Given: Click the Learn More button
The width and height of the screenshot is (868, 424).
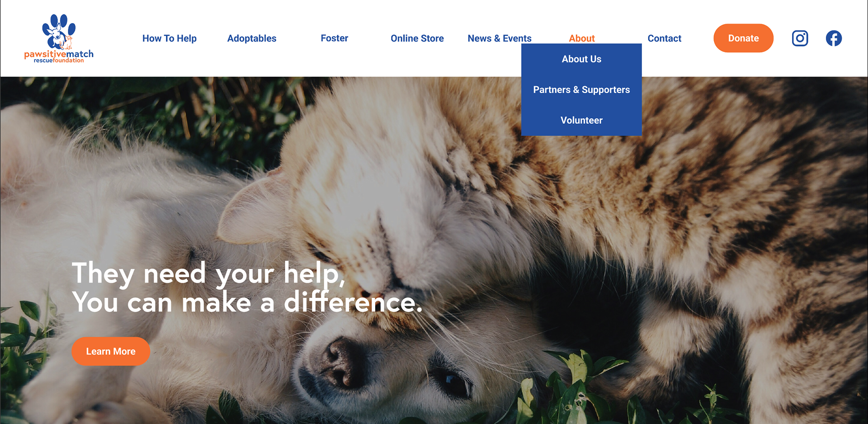Looking at the screenshot, I should pos(111,351).
